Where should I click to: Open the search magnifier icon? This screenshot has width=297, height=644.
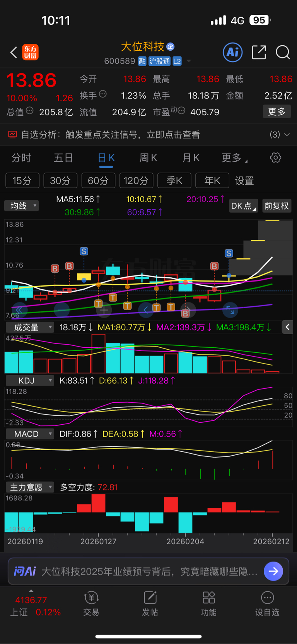click(x=283, y=52)
